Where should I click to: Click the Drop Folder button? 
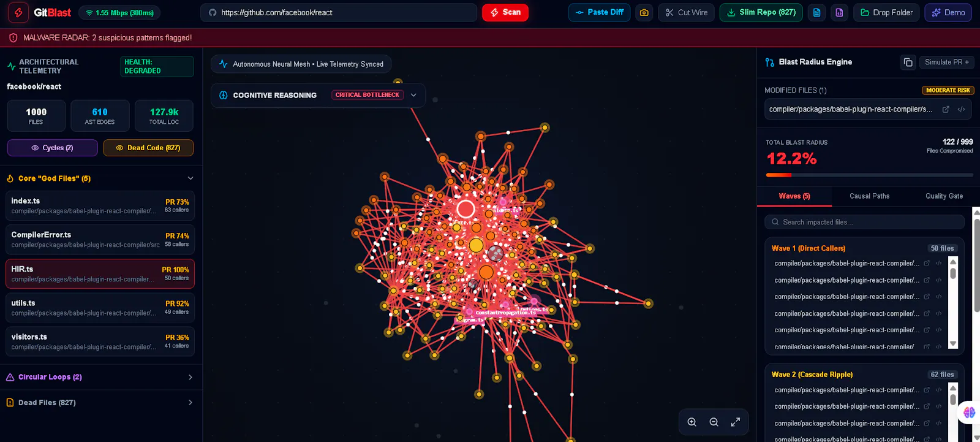[886, 12]
